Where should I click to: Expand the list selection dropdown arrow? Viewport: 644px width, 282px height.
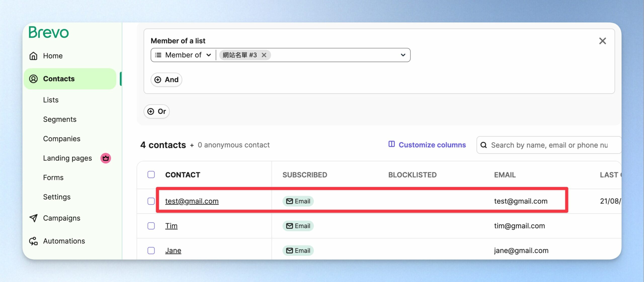point(403,55)
